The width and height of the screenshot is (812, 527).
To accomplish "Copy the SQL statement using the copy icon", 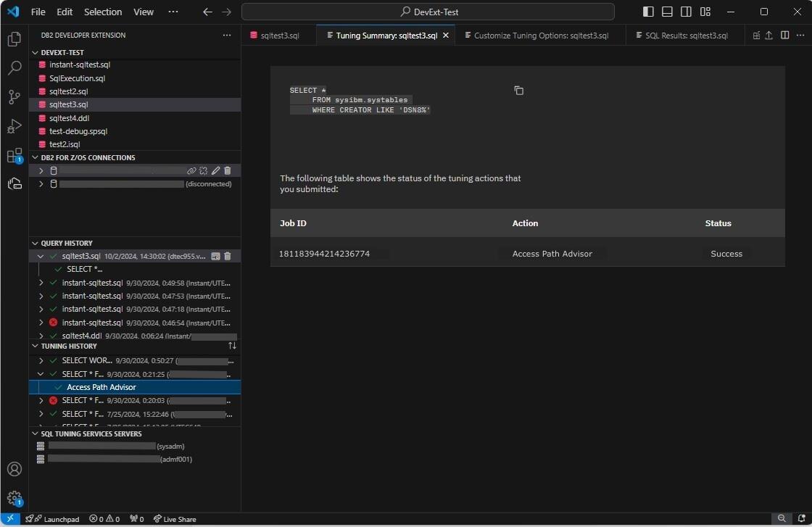I will click(x=519, y=91).
